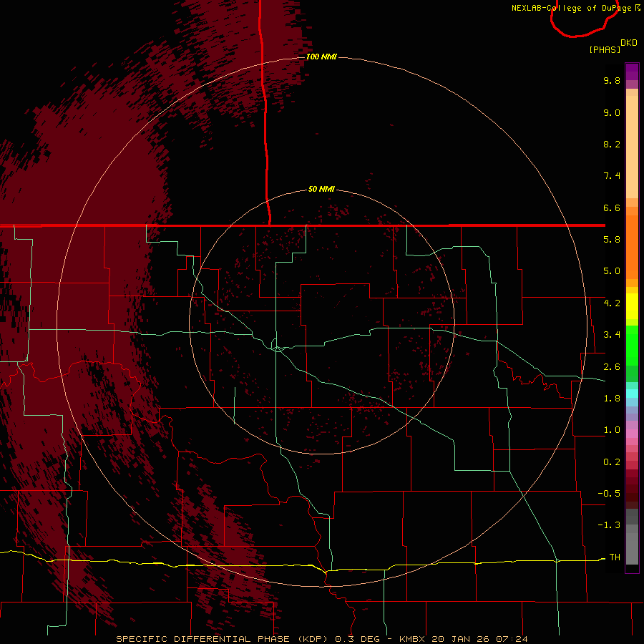Click the 1.0 value on the color scale

[x=612, y=430]
